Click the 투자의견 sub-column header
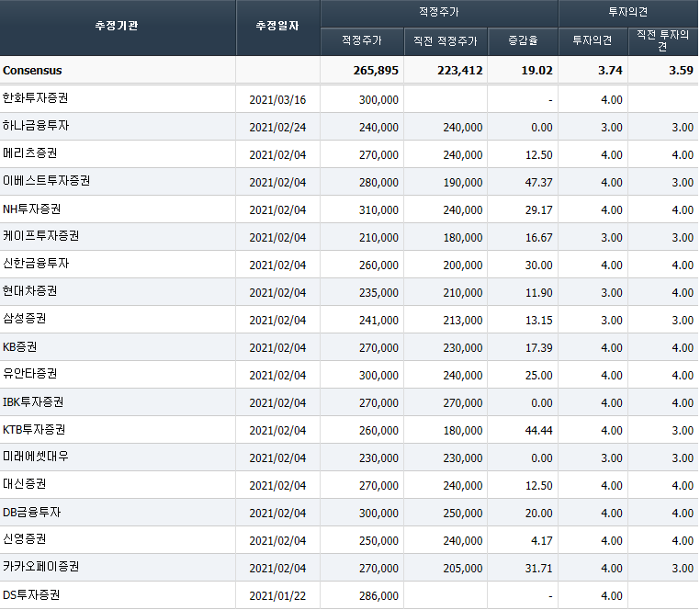Image resolution: width=700 pixels, height=610 pixels. click(x=593, y=41)
